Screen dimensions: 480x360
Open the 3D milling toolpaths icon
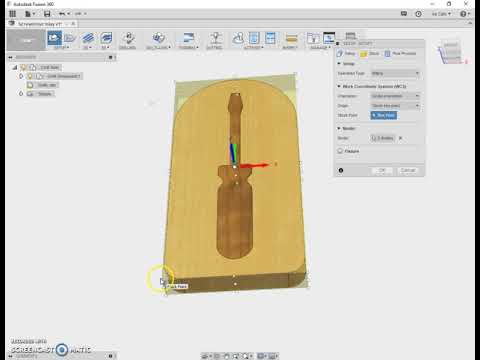106,38
